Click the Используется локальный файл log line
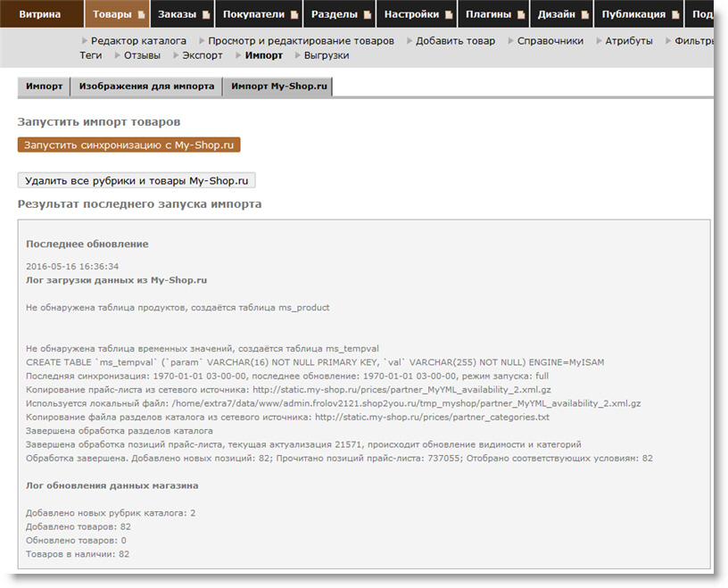Screen dimensions: 728x588 334,403
